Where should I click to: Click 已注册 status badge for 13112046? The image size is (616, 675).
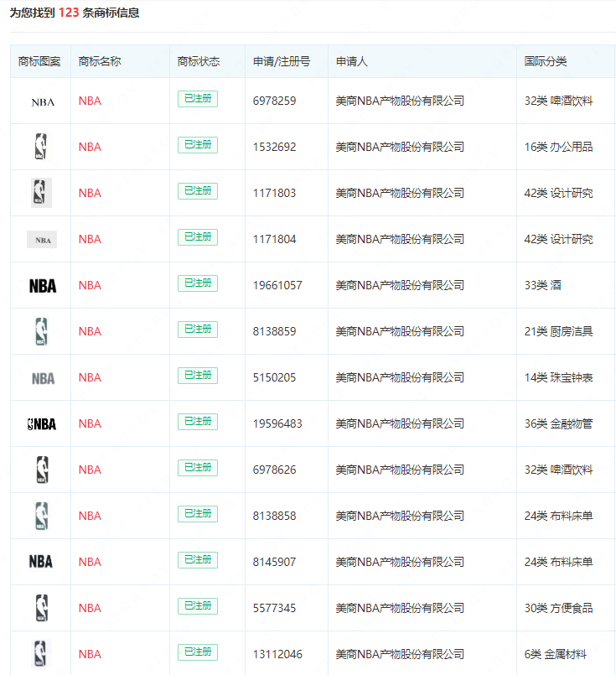click(198, 652)
